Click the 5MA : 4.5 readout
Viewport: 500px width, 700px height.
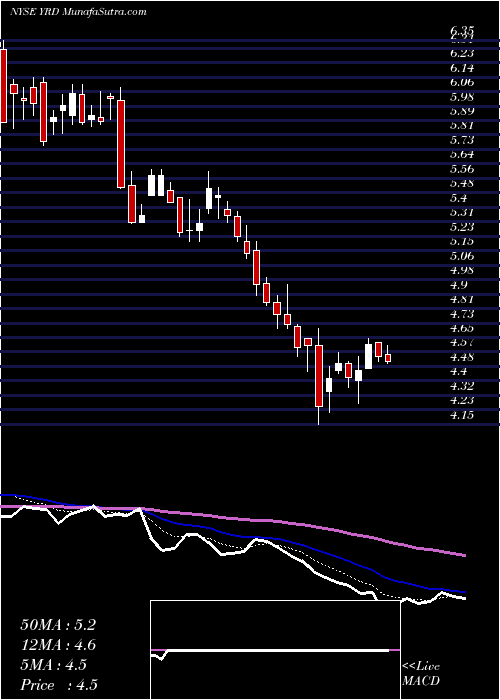(53, 665)
